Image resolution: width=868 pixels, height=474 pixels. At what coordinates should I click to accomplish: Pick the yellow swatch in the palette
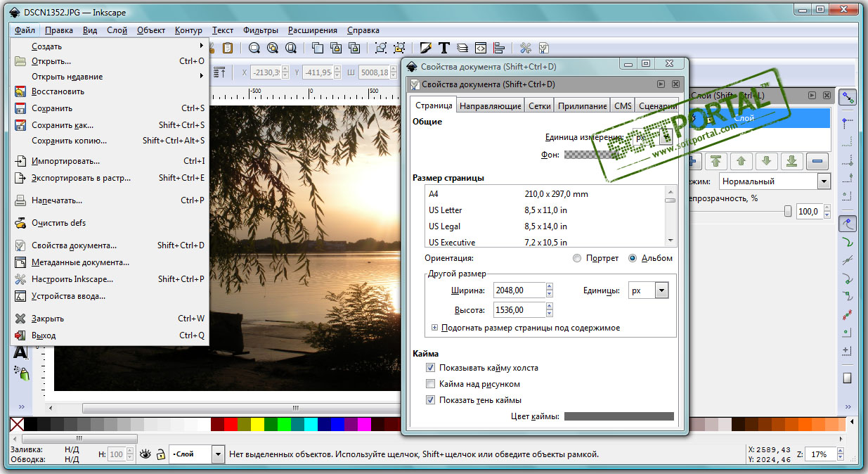[257, 424]
